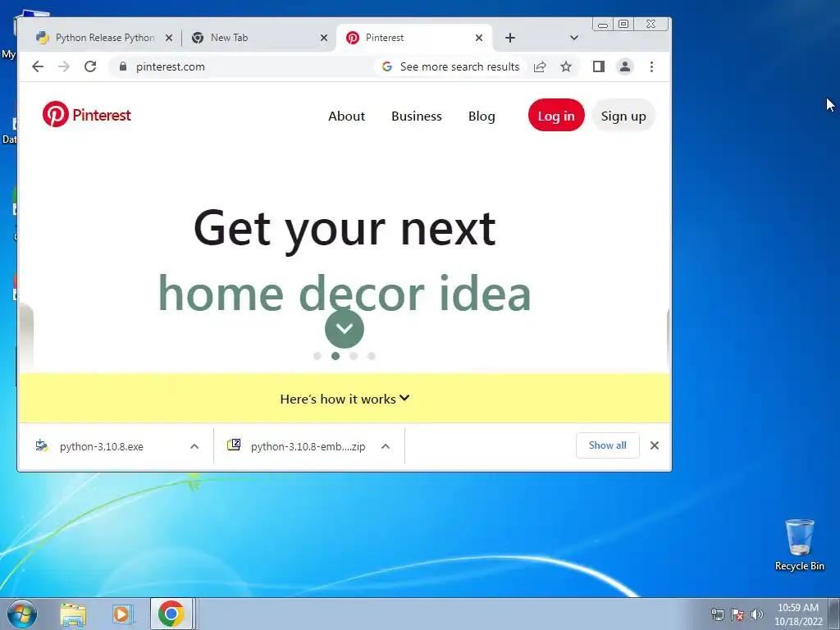
Task: View site info via the lock icon
Action: (x=123, y=66)
